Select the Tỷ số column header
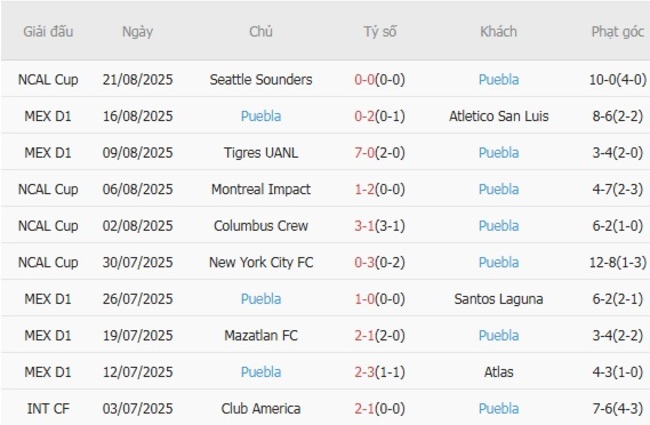Screen dimensions: 650x425 tap(380, 31)
